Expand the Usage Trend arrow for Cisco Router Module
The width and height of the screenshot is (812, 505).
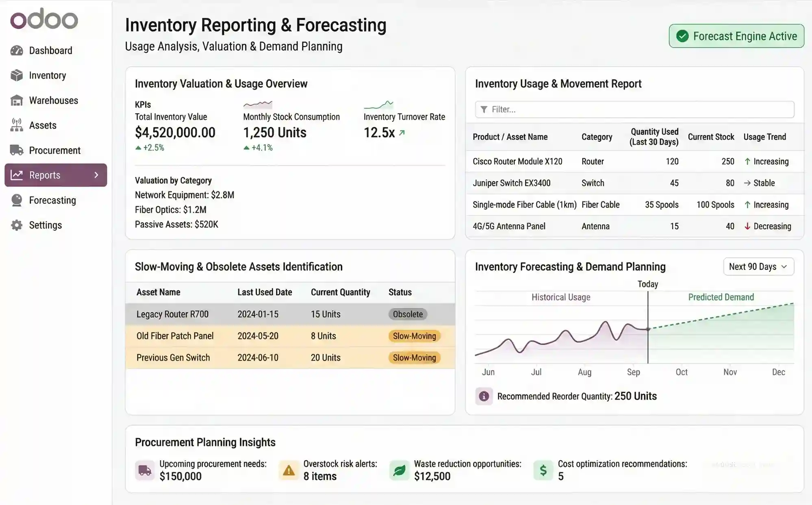point(748,161)
